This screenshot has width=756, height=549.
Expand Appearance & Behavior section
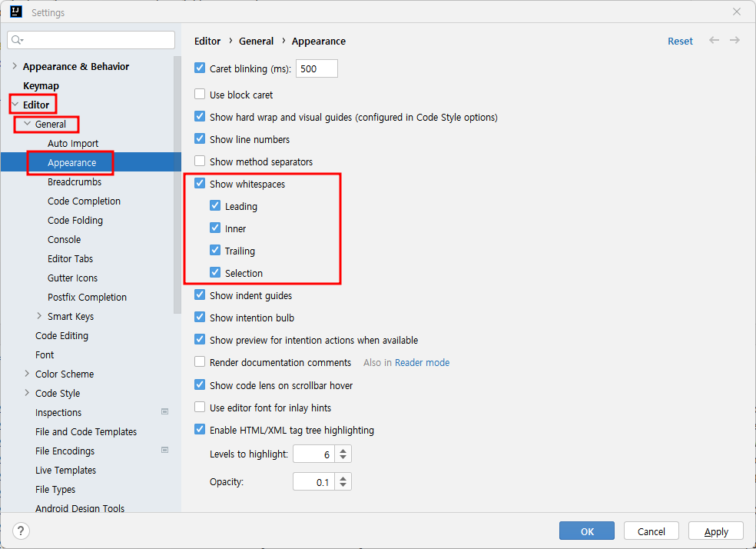pos(15,66)
